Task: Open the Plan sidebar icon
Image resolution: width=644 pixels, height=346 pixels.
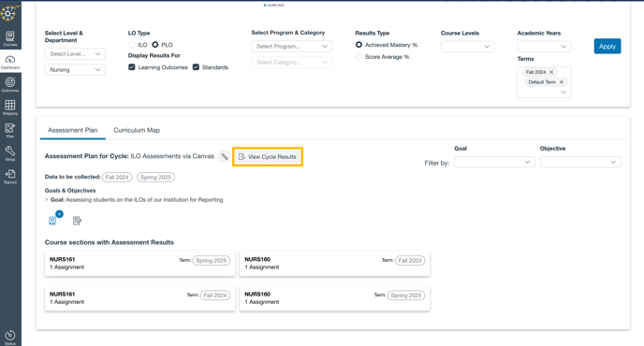Action: tap(10, 130)
